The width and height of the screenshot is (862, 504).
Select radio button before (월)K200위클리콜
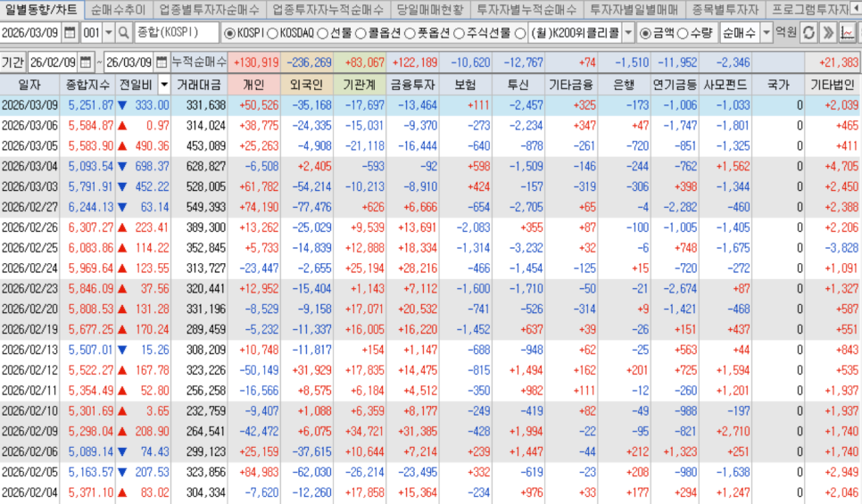(520, 34)
